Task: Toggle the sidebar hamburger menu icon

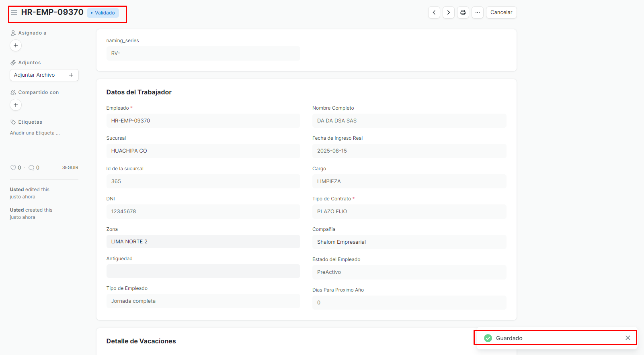Action: 14,12
